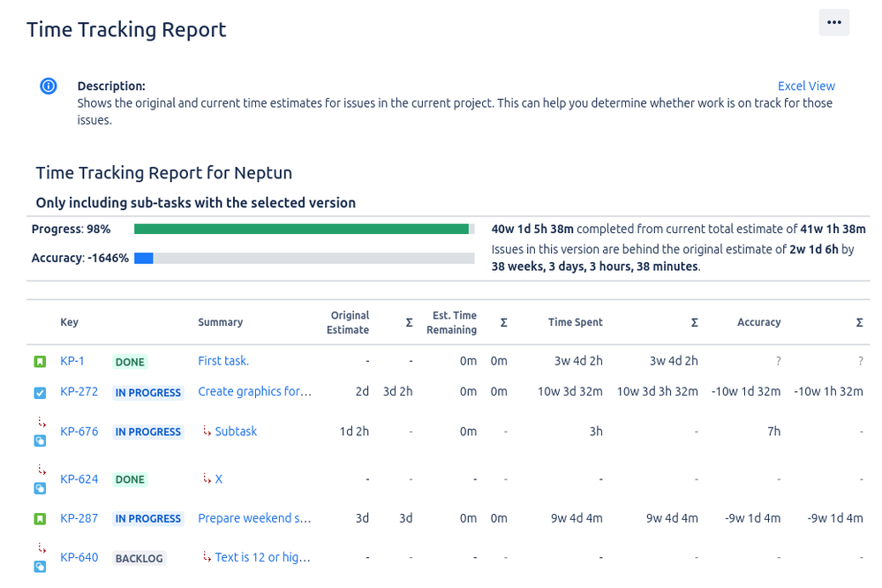The width and height of the screenshot is (882, 588).
Task: Open the more actions (•••) menu
Action: point(833,22)
